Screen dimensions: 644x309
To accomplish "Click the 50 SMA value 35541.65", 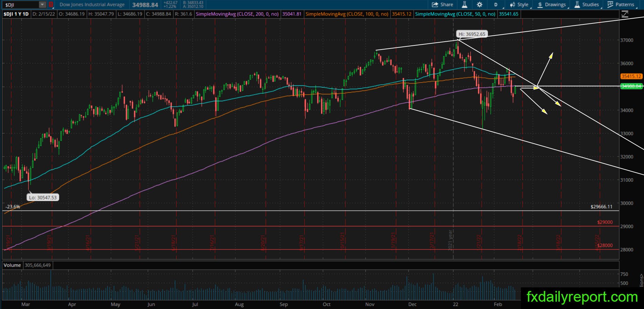I will pyautogui.click(x=508, y=14).
